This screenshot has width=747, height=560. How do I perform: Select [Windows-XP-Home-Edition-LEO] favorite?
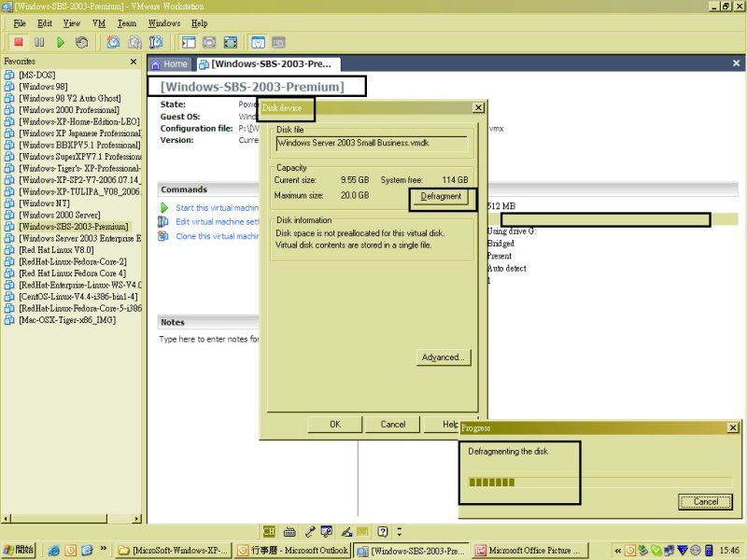pos(79,121)
